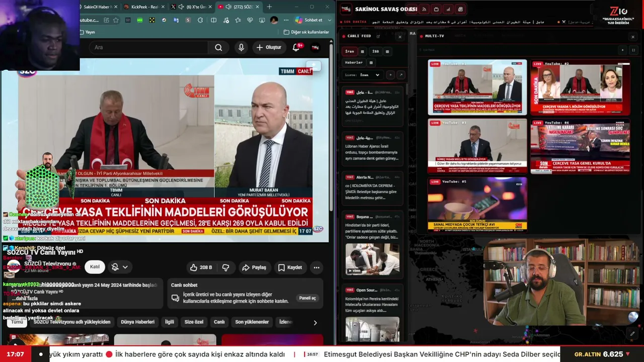Viewport: 644px width, 362px height.
Task: Click the TV icon in Sakinol header
Action: click(436, 9)
